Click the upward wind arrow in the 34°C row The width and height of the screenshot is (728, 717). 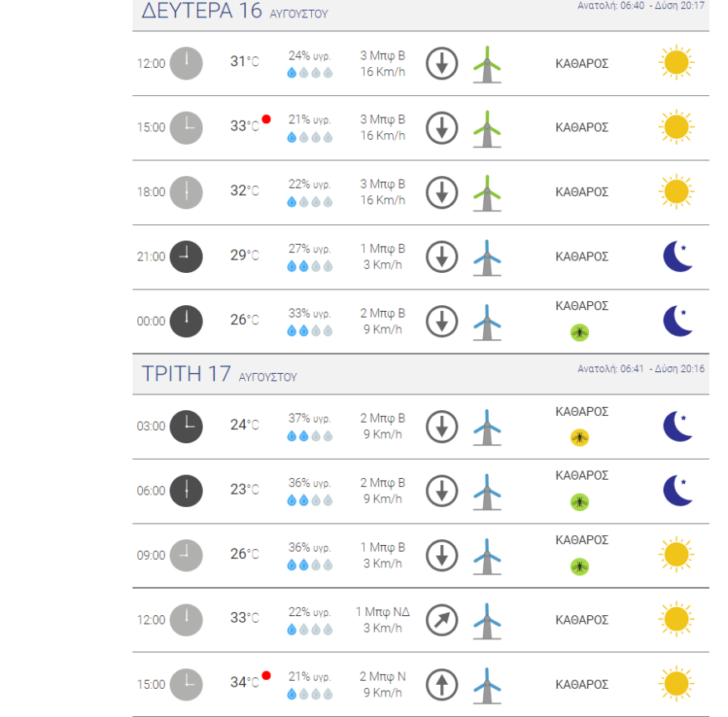[442, 684]
